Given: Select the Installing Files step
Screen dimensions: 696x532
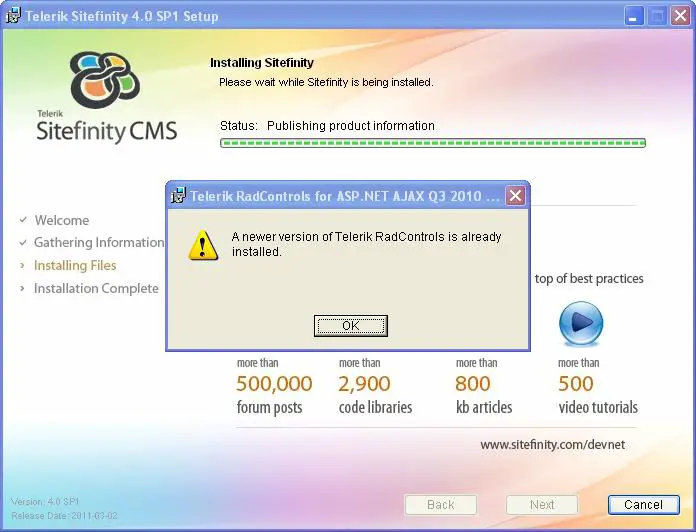Looking at the screenshot, I should 75,265.
